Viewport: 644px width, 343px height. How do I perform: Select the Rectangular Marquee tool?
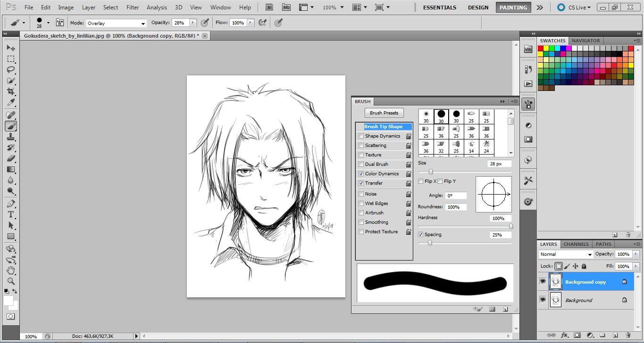tap(11, 59)
